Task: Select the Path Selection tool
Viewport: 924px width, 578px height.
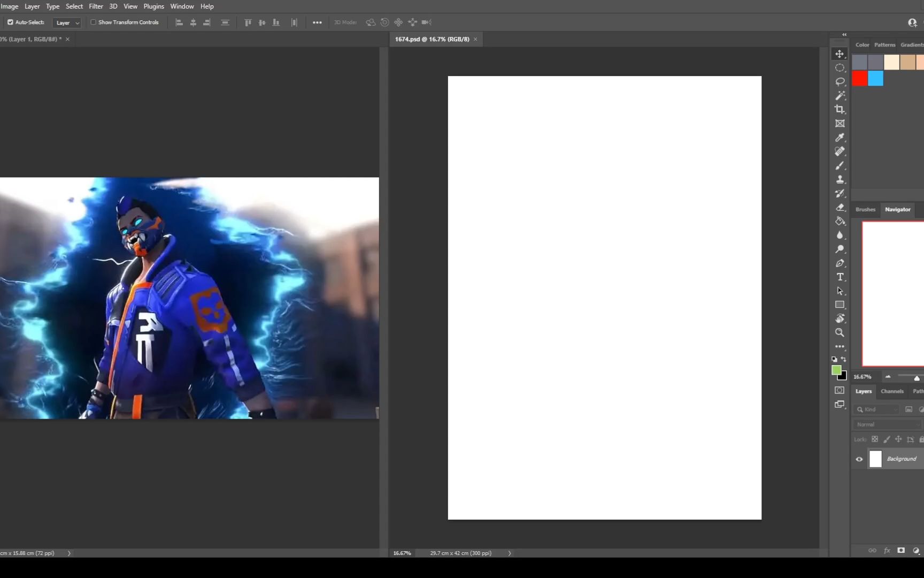Action: (x=840, y=291)
